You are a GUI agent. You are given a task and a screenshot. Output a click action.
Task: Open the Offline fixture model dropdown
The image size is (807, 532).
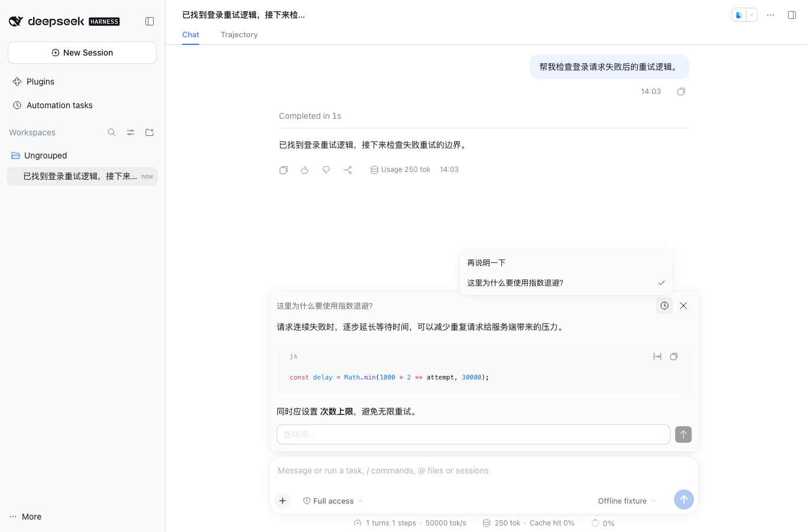[x=627, y=501]
